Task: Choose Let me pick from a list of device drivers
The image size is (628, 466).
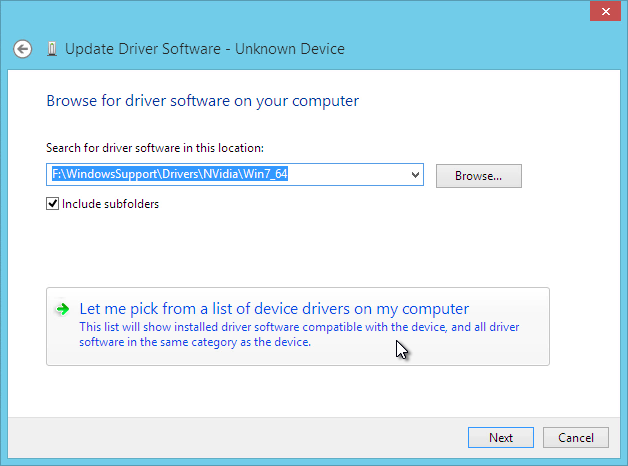Action: coord(274,309)
